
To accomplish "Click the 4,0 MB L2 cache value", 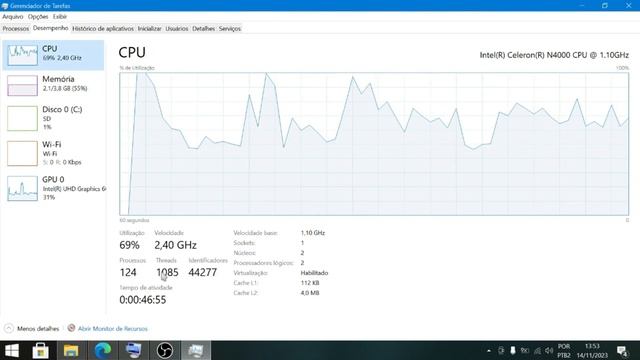I will 310,293.
